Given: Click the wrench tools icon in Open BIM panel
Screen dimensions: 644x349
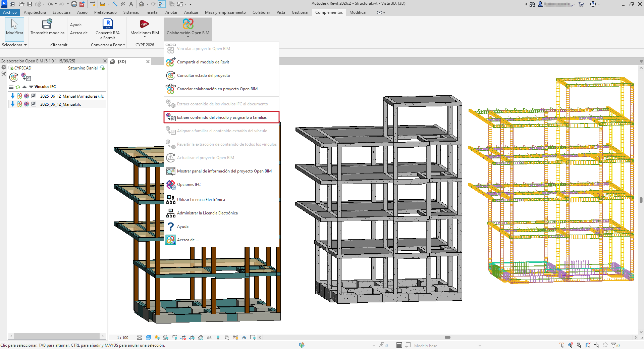Looking at the screenshot, I should (4, 74).
